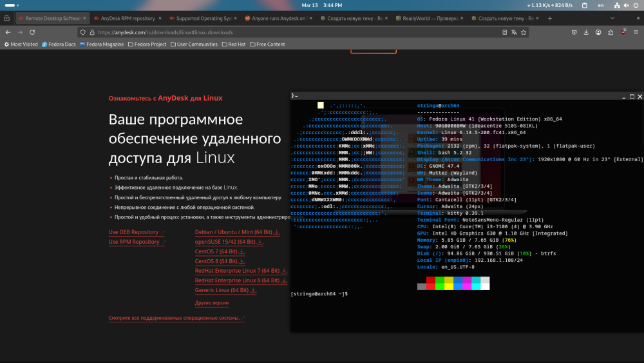The height and width of the screenshot is (363, 644).
Task: Click the GNOME Activities workspace indicator
Action: click(12, 5)
